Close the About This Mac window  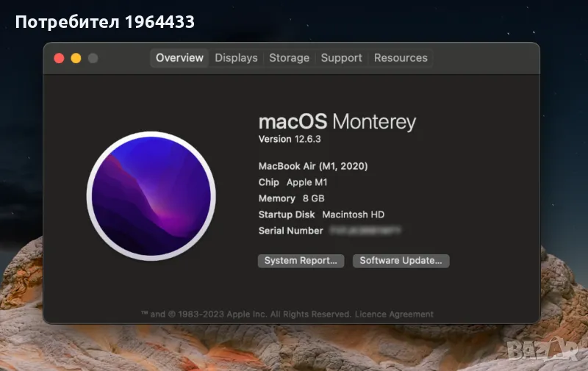(59, 58)
